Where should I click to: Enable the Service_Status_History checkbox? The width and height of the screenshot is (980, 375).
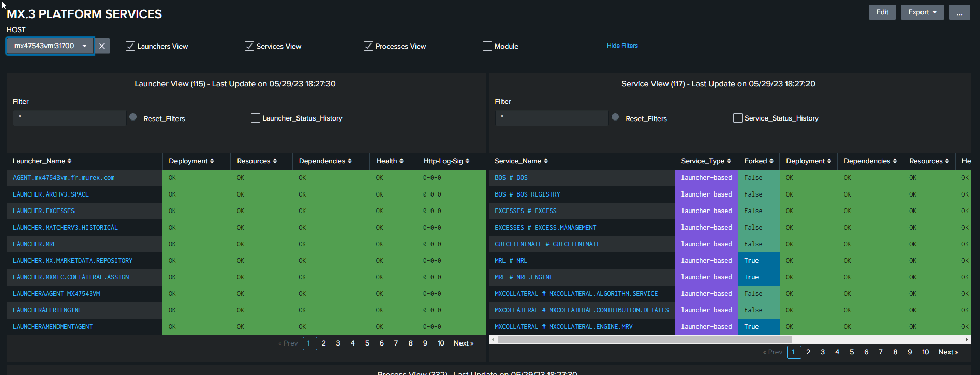(x=738, y=118)
